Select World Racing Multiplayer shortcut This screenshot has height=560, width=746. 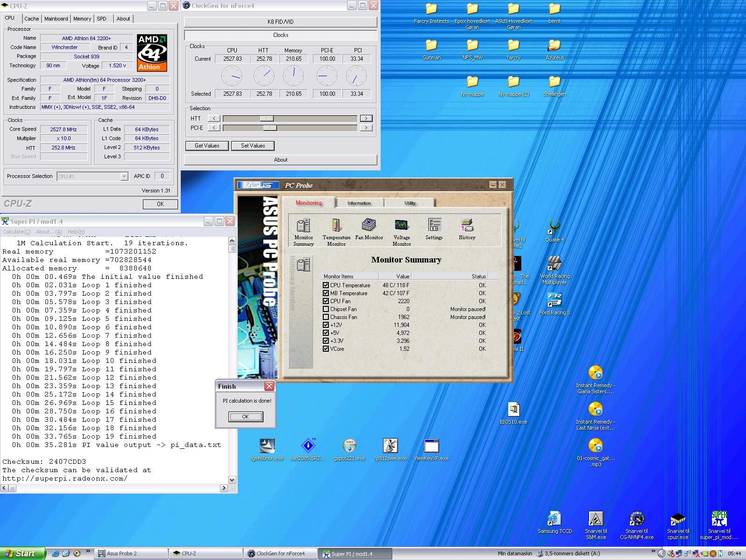(x=554, y=270)
